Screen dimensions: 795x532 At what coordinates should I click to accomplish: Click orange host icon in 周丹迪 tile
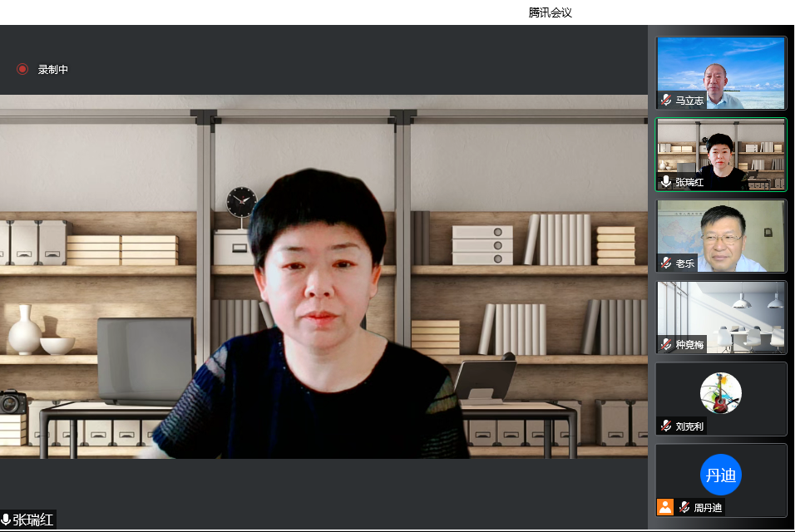665,507
